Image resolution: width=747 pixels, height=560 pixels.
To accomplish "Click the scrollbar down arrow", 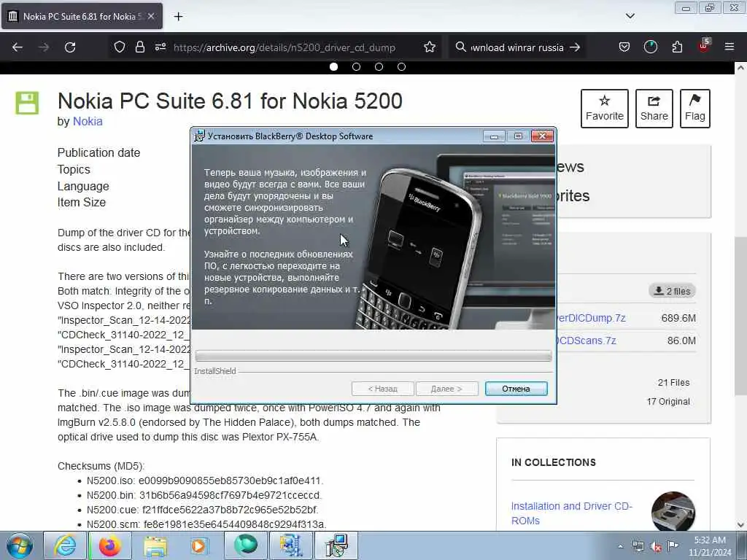I will pos(740,525).
